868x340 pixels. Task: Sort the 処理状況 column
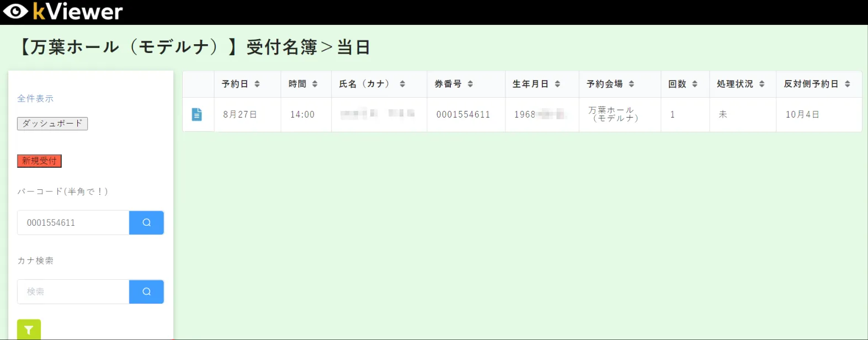tap(762, 84)
